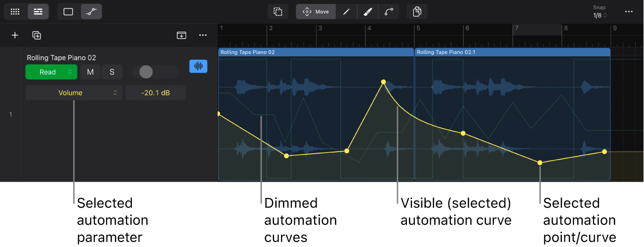The width and height of the screenshot is (644, 247).
Task: Click the import track icon in header
Action: click(182, 35)
